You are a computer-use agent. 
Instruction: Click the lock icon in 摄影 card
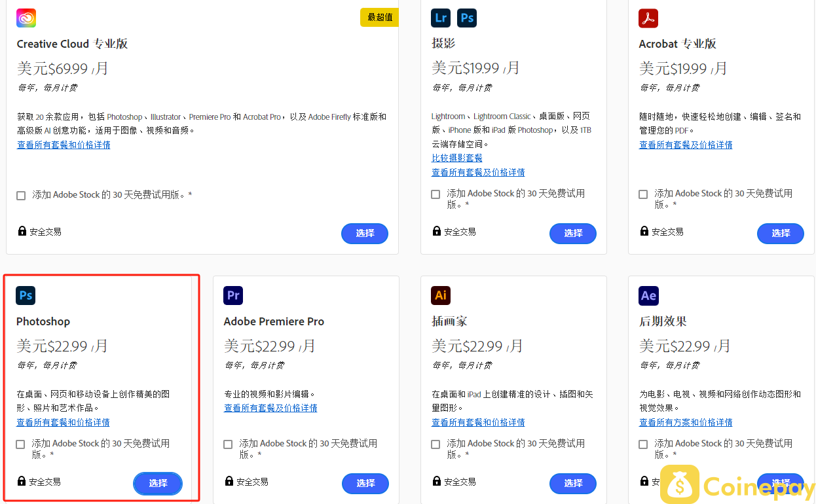[437, 231]
